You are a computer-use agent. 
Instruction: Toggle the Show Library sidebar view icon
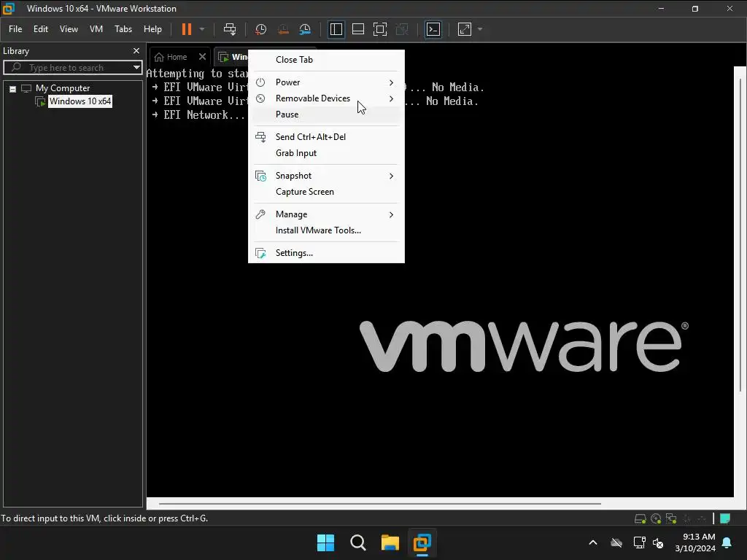336,29
